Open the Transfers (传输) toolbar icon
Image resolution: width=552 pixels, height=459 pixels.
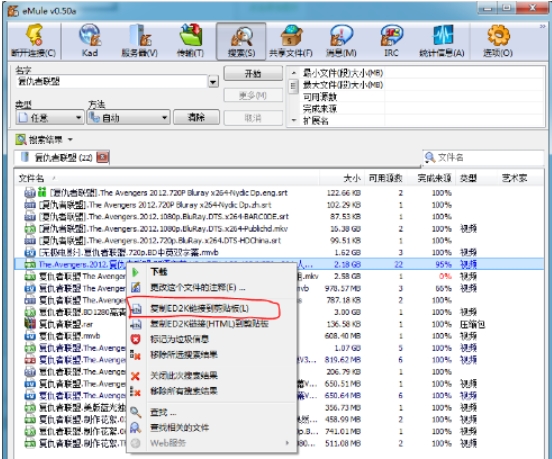click(x=190, y=41)
